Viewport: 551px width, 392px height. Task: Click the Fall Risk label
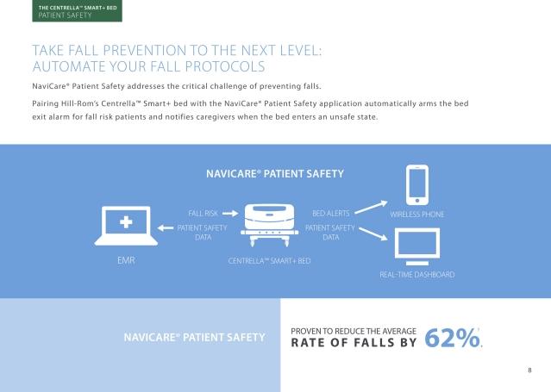click(203, 213)
